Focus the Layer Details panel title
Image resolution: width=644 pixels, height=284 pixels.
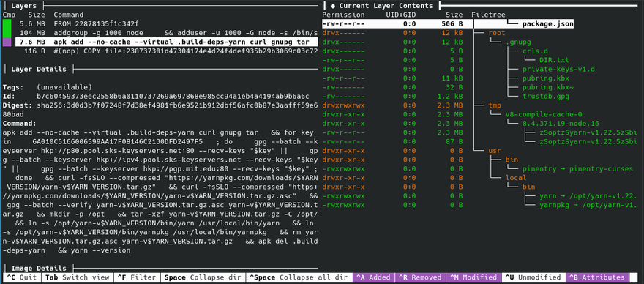coord(39,69)
